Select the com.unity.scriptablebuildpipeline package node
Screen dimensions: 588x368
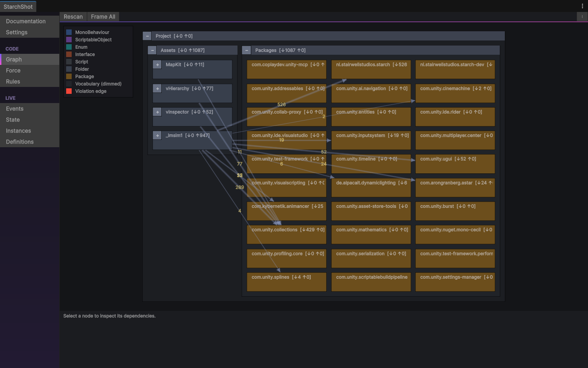point(371,282)
